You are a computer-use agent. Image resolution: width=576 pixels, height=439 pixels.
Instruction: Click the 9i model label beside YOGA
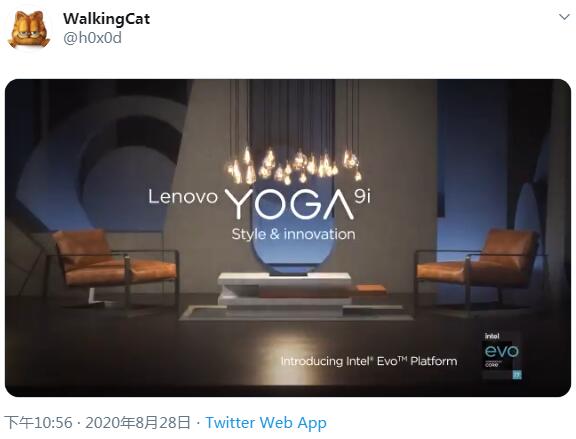363,197
